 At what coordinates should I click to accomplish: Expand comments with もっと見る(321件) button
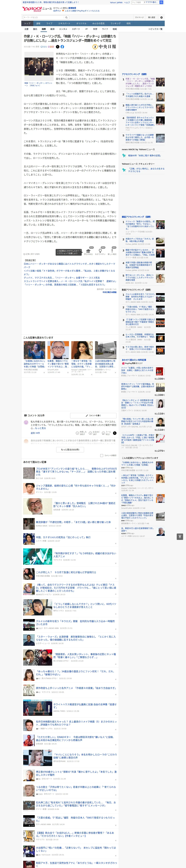pos(70,449)
